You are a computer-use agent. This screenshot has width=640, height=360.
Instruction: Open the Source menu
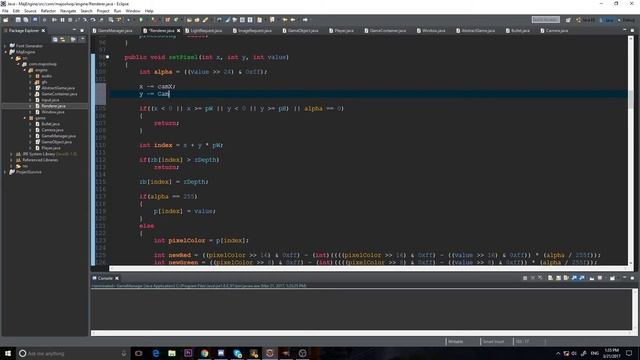click(x=30, y=11)
